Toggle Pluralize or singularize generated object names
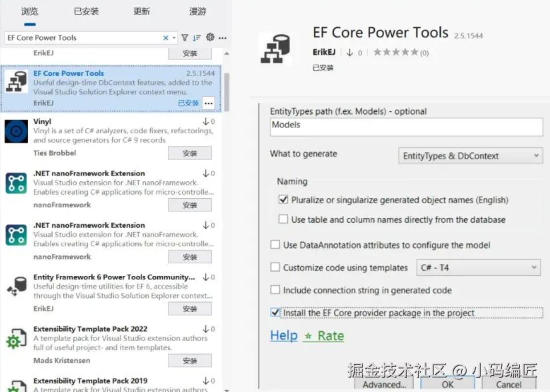 (283, 199)
